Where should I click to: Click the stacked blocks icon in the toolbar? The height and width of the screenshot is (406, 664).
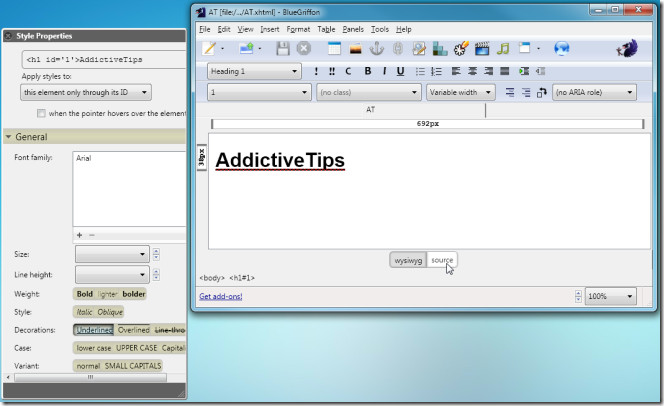pyautogui.click(x=440, y=49)
